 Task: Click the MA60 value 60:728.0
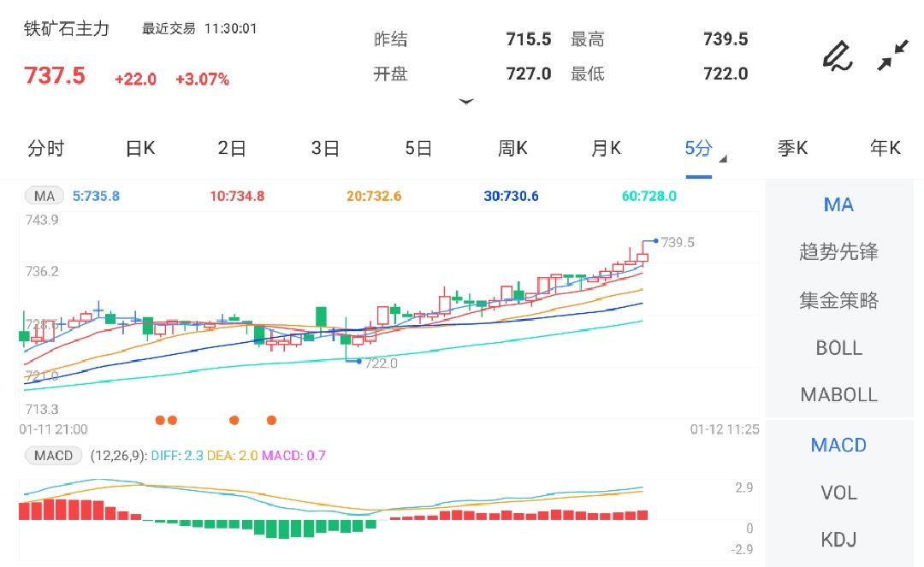click(649, 196)
